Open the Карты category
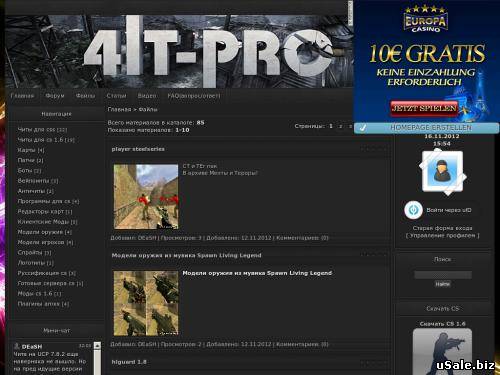The width and height of the screenshot is (500, 375). tap(31, 150)
